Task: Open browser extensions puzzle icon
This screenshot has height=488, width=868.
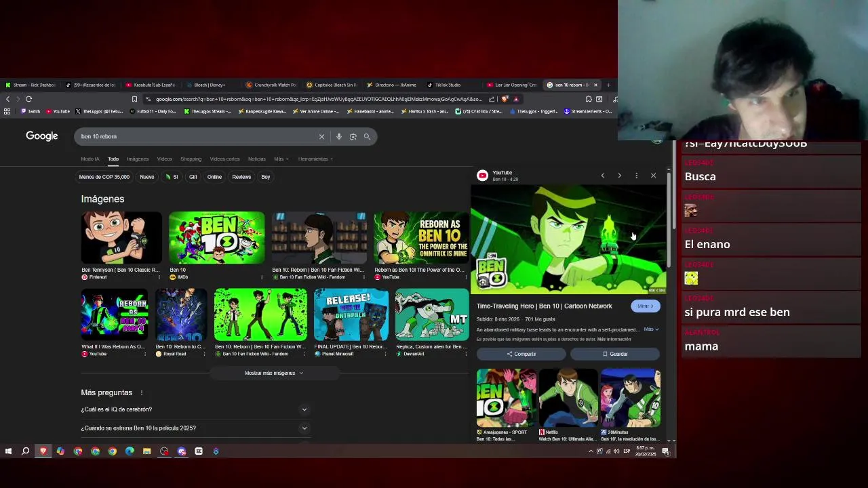Action: (x=589, y=99)
